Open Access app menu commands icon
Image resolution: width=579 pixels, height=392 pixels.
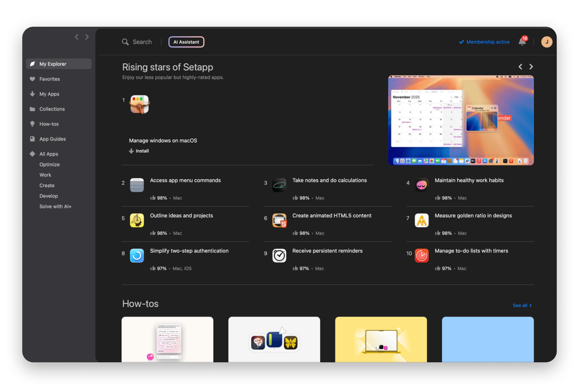point(137,185)
